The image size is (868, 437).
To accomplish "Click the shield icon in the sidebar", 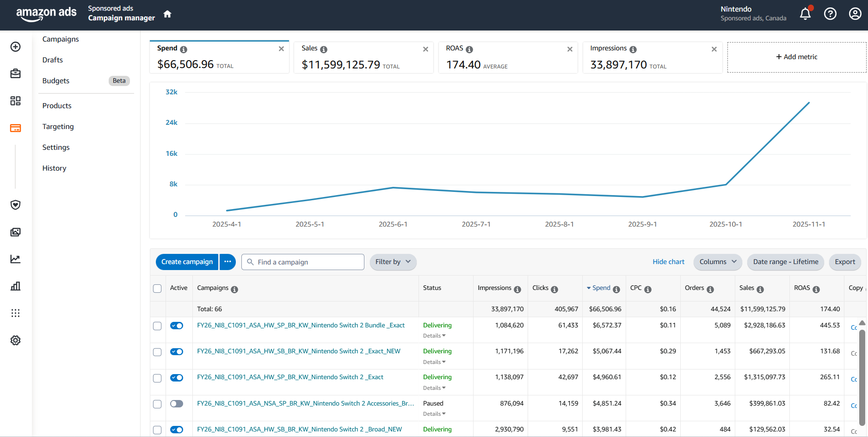I will tap(16, 205).
